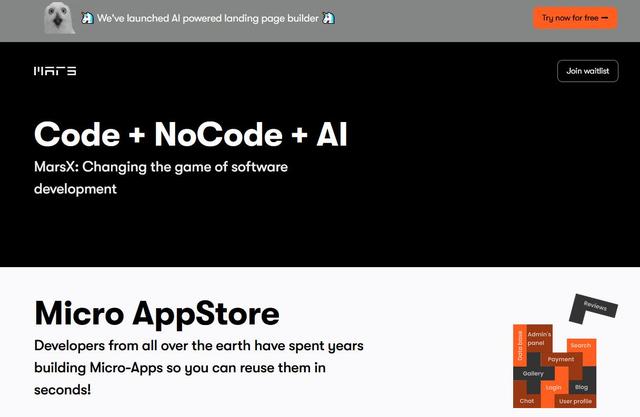The width and height of the screenshot is (640, 417).
Task: Click the User profile block
Action: pyautogui.click(x=576, y=401)
